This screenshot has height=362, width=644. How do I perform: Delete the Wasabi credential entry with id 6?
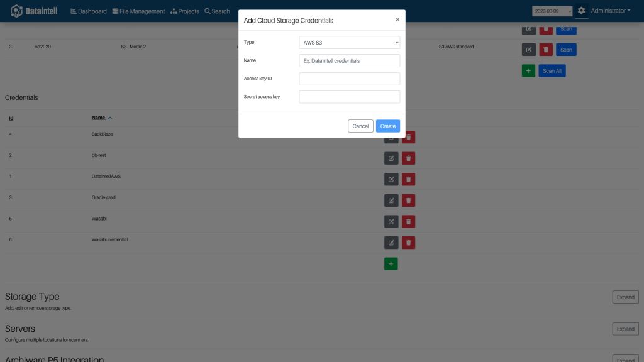(x=408, y=243)
